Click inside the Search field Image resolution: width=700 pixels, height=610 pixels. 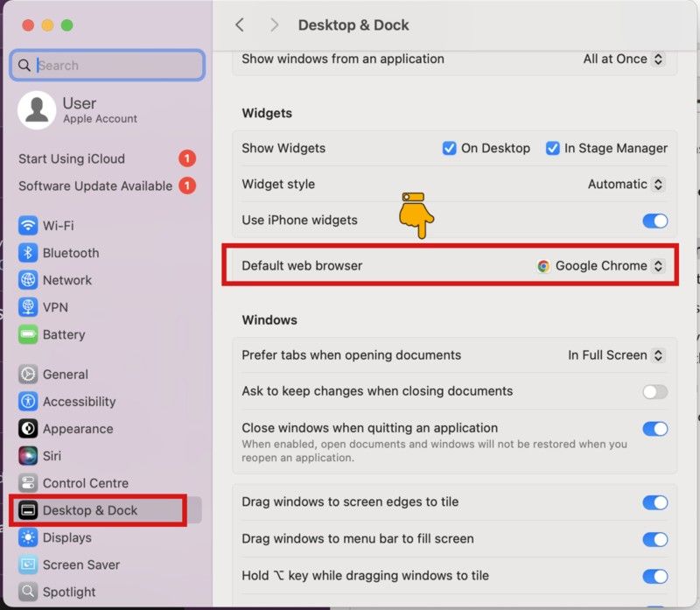pos(107,65)
